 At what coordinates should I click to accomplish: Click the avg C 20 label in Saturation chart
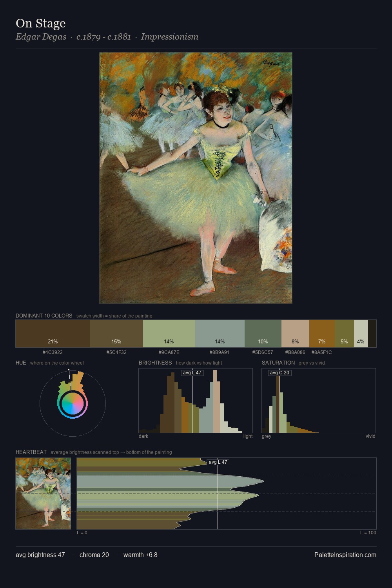point(279,373)
